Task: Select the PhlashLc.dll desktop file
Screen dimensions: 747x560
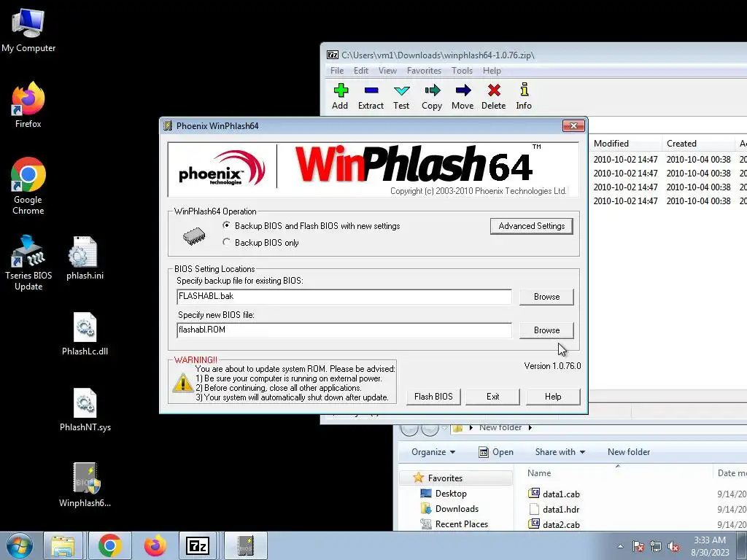Action: click(x=85, y=333)
